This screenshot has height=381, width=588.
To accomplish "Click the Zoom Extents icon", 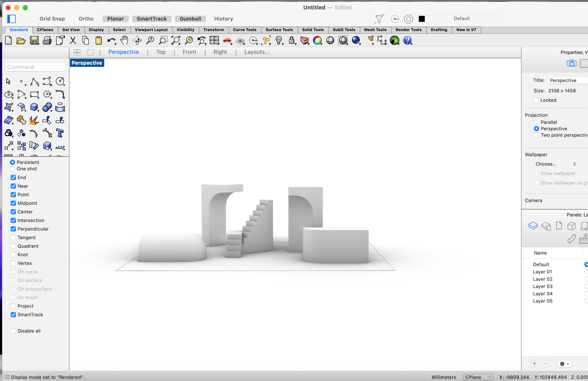I will (176, 40).
